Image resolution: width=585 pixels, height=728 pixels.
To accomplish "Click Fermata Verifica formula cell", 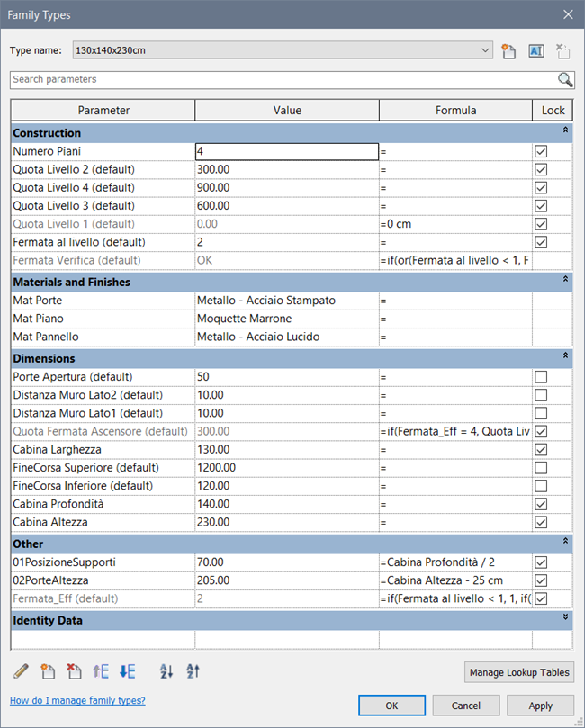I will (455, 260).
